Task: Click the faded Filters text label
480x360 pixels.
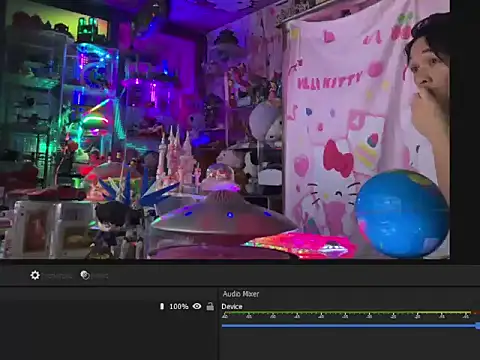Action: tap(100, 276)
